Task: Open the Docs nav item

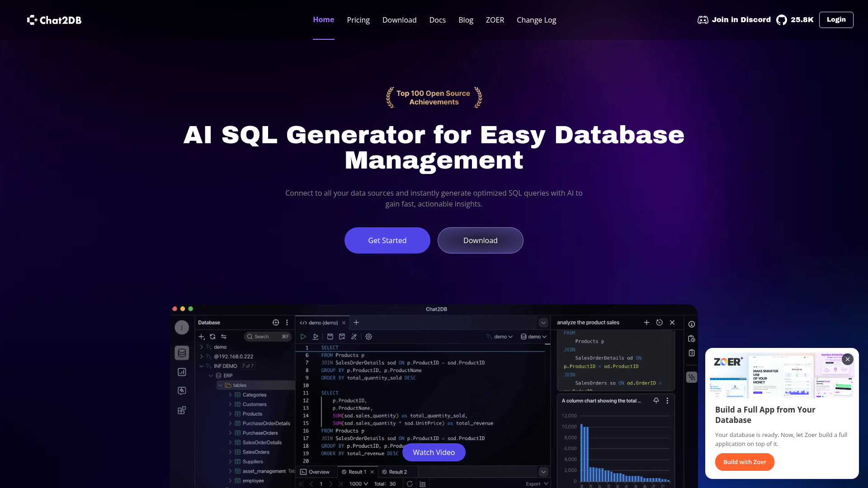Action: [x=437, y=20]
